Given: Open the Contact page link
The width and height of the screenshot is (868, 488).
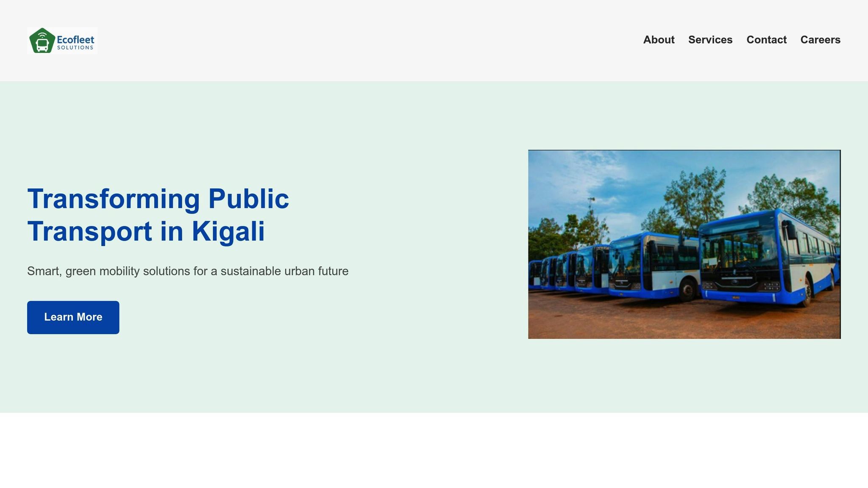Looking at the screenshot, I should tap(766, 40).
